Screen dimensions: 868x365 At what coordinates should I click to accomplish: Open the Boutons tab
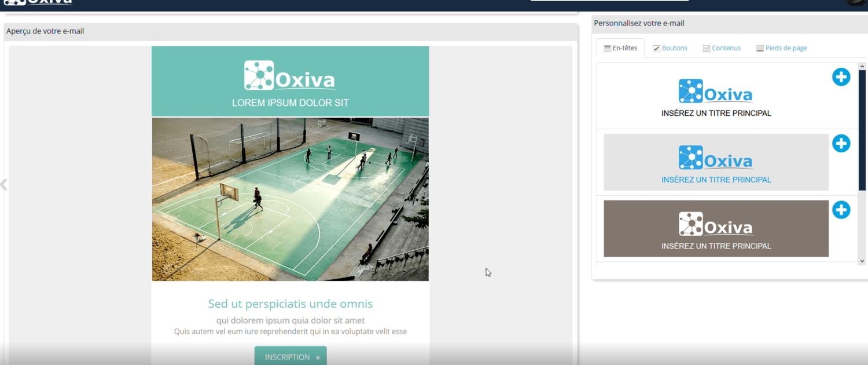tap(670, 48)
